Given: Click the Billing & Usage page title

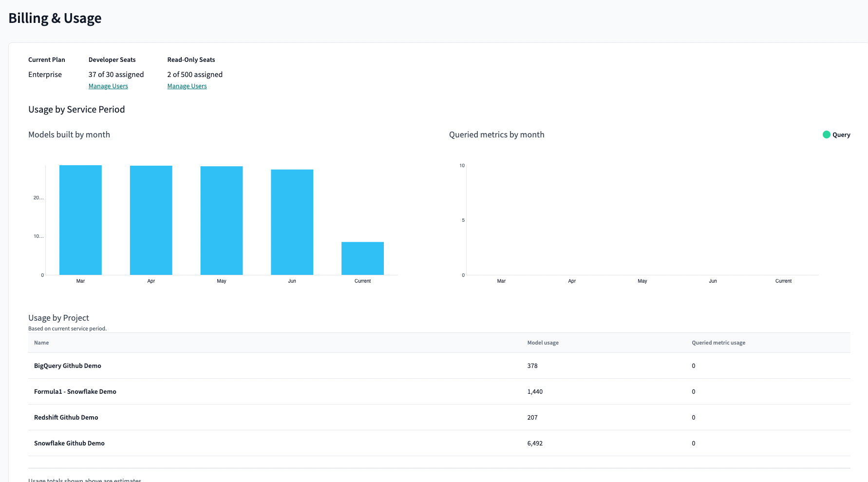Looking at the screenshot, I should tap(55, 18).
